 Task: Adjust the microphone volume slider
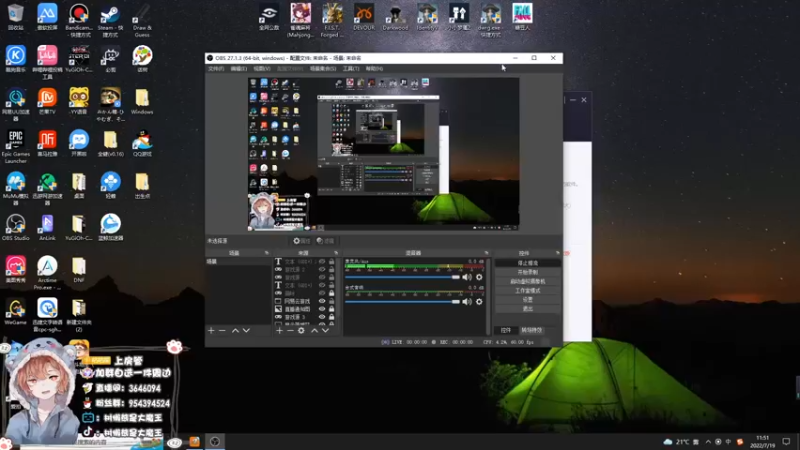(403, 277)
